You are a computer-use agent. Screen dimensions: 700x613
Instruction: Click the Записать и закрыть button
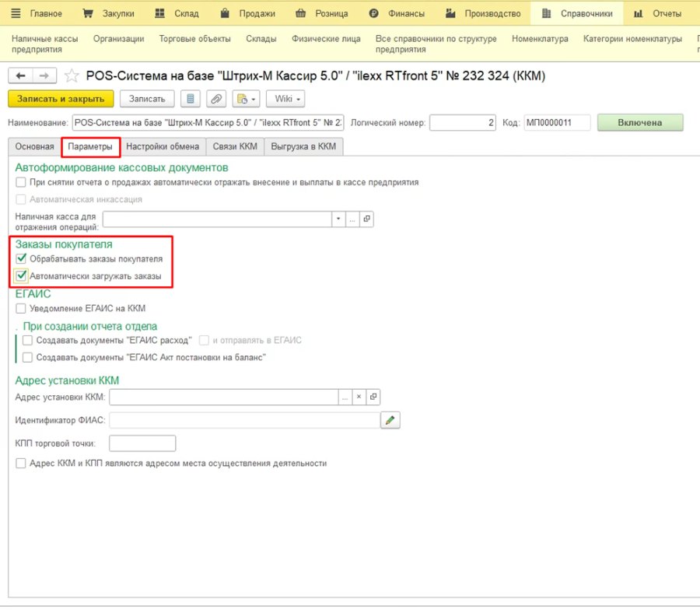coord(61,99)
